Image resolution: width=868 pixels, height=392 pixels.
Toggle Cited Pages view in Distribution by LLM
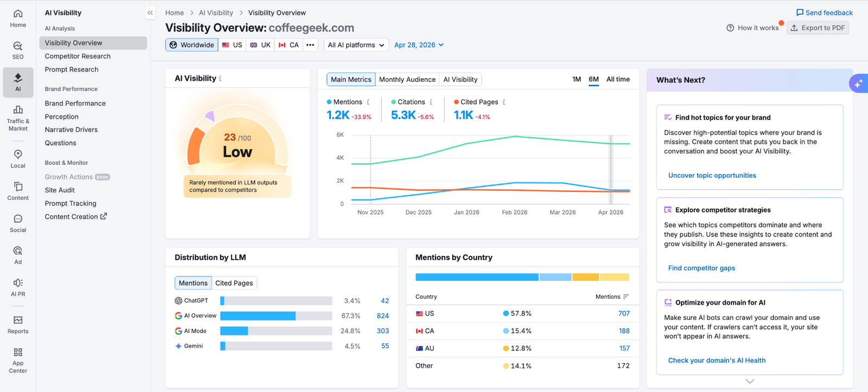[x=234, y=283]
